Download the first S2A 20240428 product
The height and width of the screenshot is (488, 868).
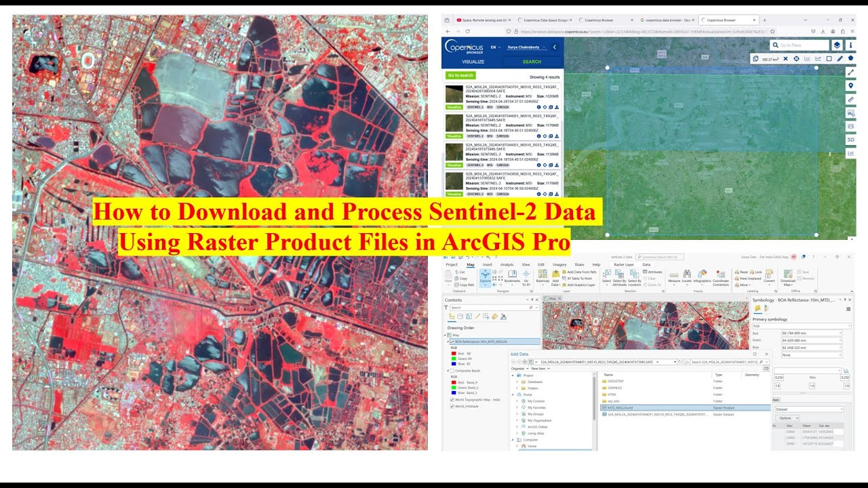pyautogui.click(x=557, y=107)
